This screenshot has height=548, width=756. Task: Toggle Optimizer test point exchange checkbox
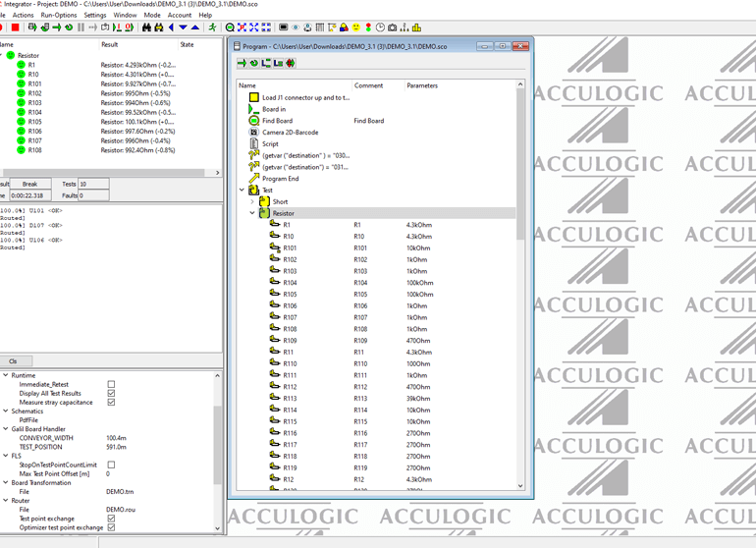[x=111, y=527]
